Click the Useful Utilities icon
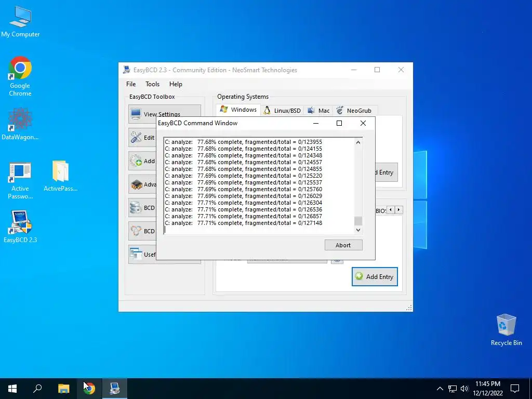The height and width of the screenshot is (399, 532). pyautogui.click(x=136, y=254)
